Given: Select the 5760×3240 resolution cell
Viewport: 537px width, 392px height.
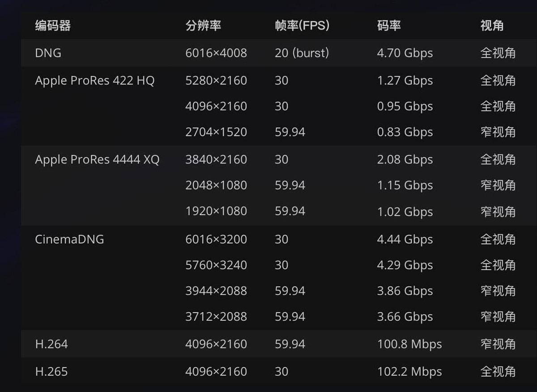Looking at the screenshot, I should (216, 266).
